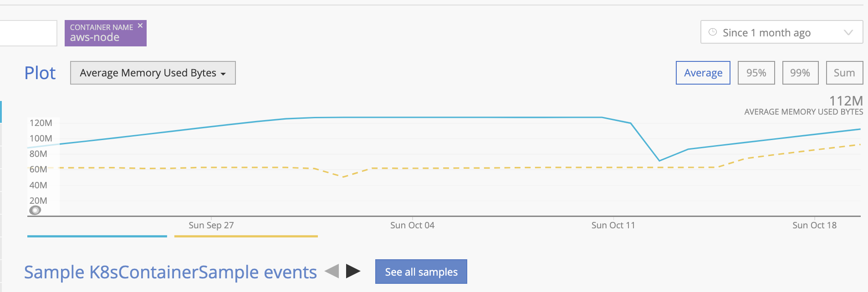Click the Sun Oct 04 axis label
The width and height of the screenshot is (868, 292).
pyautogui.click(x=412, y=225)
